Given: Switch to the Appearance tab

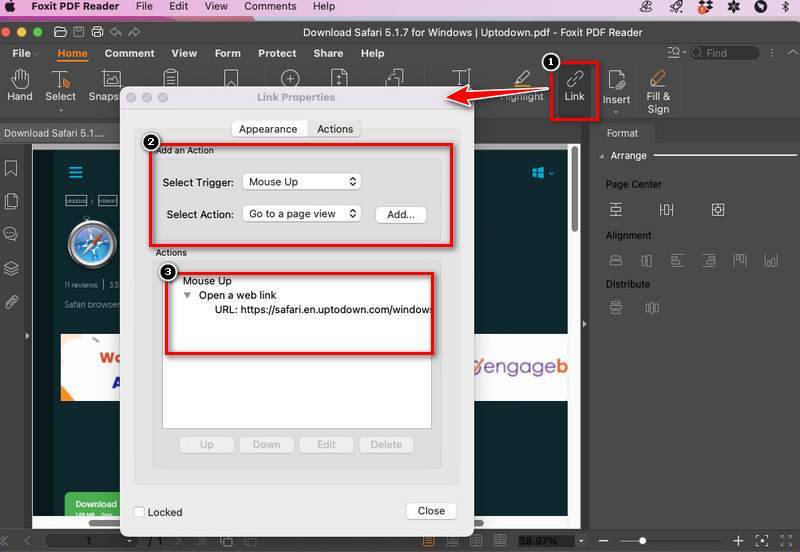Looking at the screenshot, I should click(268, 129).
